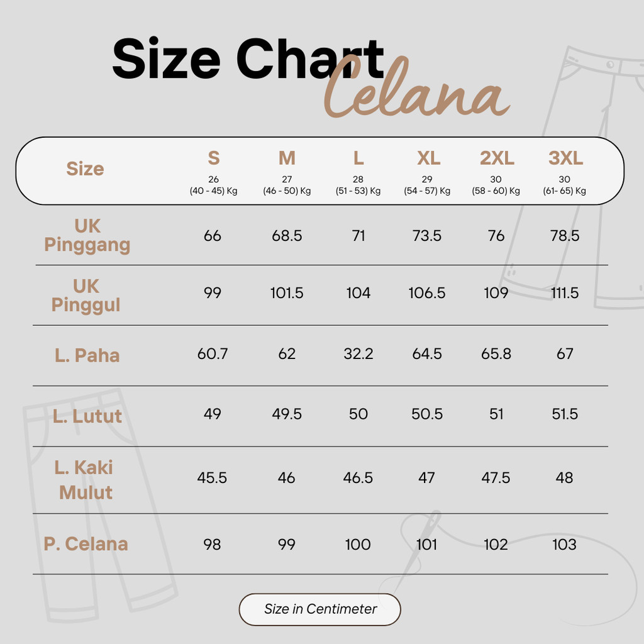Click the "L. Kaki Mulut" row label

tap(85, 479)
